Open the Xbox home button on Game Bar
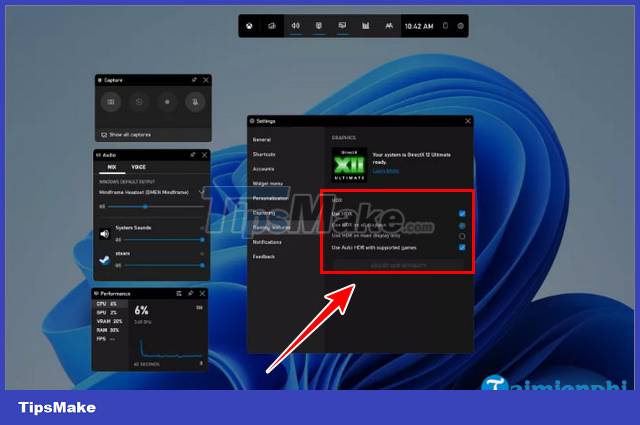 pyautogui.click(x=249, y=26)
